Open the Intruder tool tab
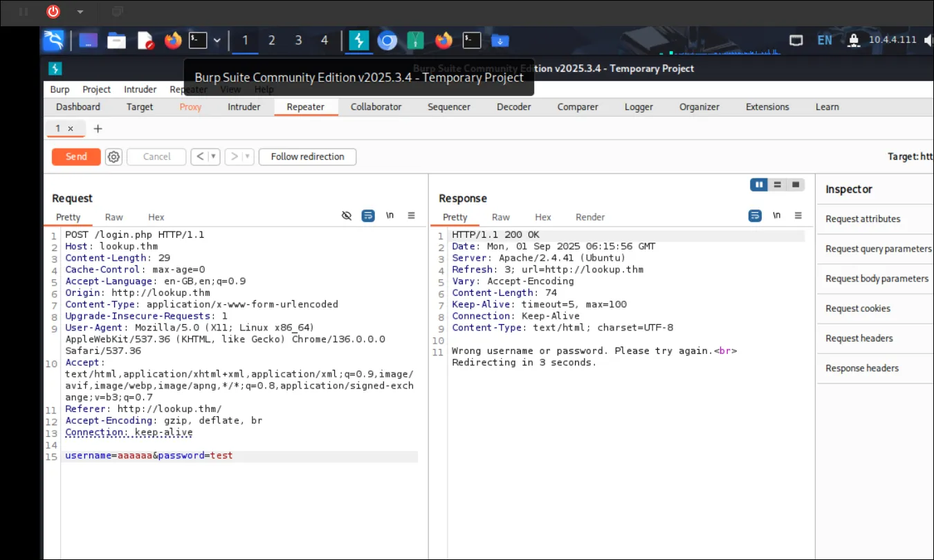This screenshot has width=934, height=560. click(x=244, y=107)
